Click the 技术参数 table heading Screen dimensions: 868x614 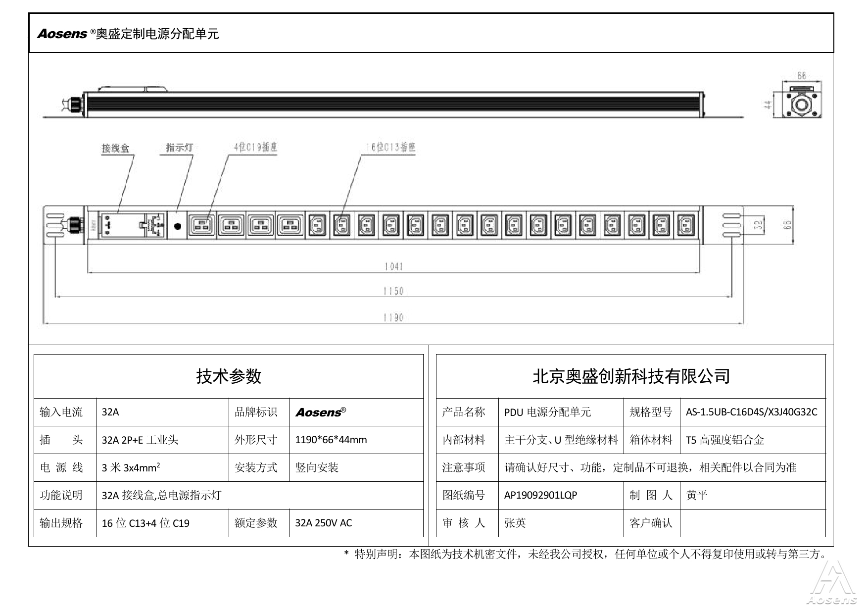click(x=229, y=376)
